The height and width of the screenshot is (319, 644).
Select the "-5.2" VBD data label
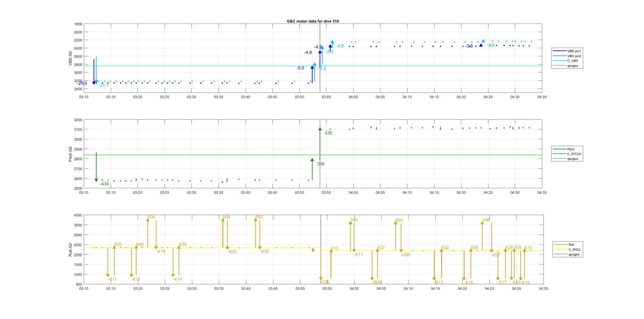click(330, 52)
